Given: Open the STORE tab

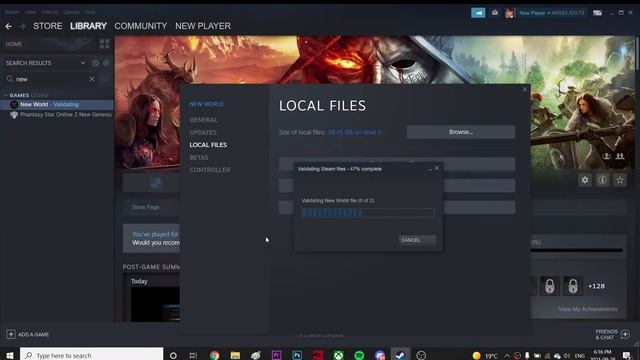Looking at the screenshot, I should (48, 26).
